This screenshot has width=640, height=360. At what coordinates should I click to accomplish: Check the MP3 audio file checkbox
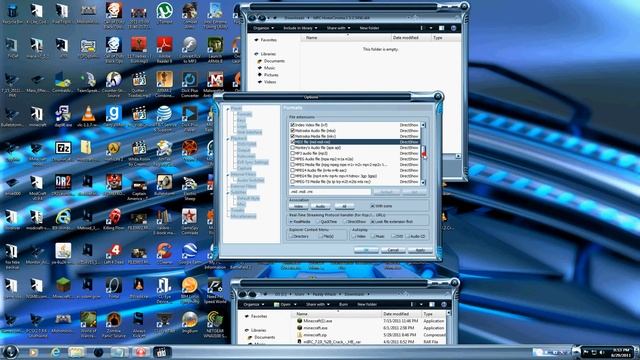click(x=292, y=153)
